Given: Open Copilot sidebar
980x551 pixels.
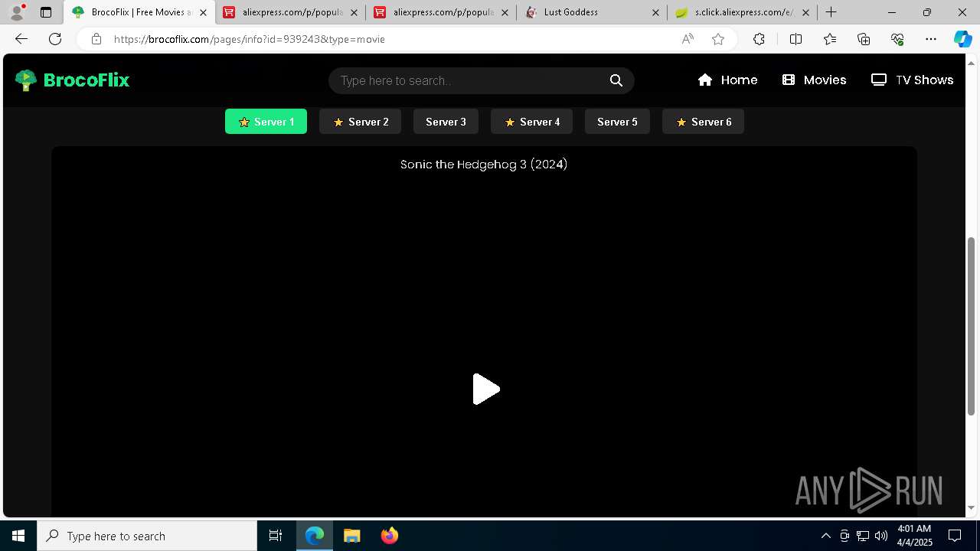Looking at the screenshot, I should [x=962, y=39].
